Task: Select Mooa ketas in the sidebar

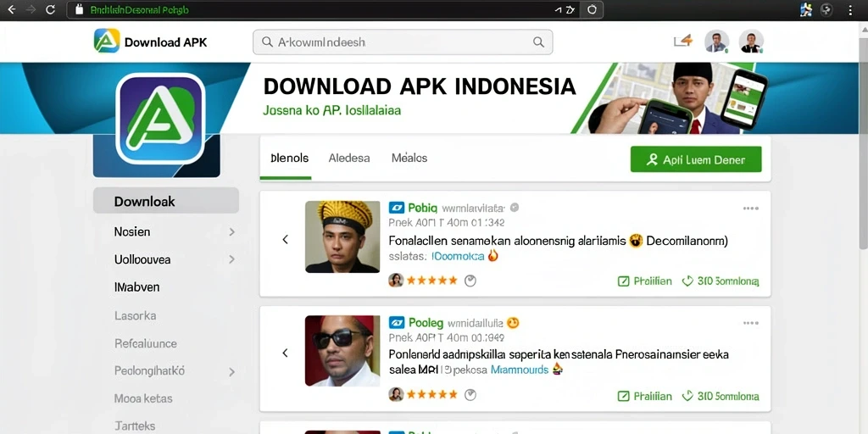Action: (x=143, y=398)
